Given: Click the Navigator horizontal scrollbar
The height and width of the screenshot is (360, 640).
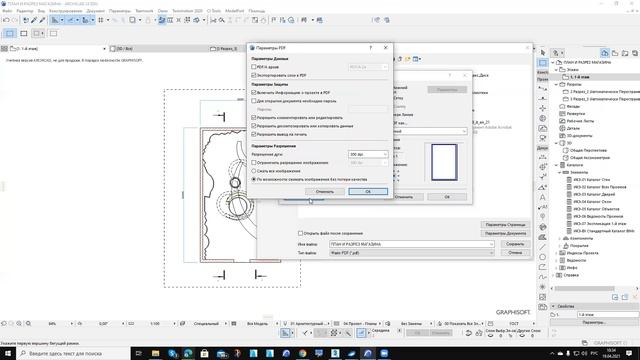Looking at the screenshot, I should coord(584,288).
